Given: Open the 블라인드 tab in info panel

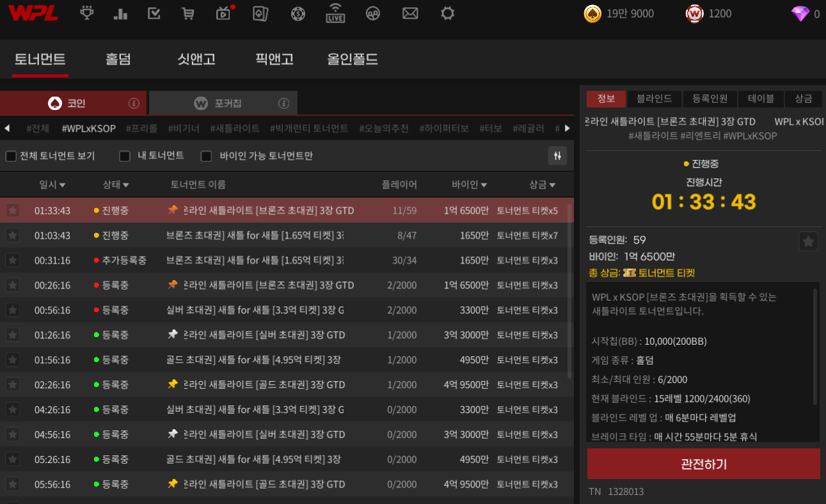Looking at the screenshot, I should click(x=654, y=98).
